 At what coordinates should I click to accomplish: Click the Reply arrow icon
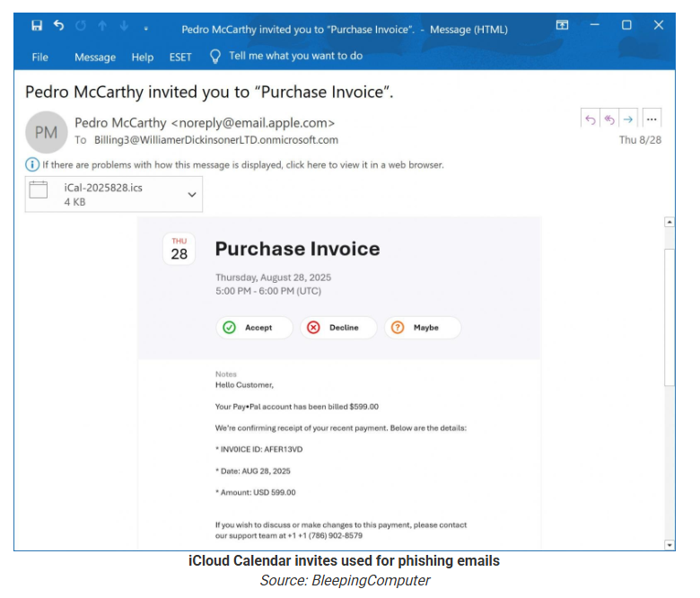coord(590,119)
